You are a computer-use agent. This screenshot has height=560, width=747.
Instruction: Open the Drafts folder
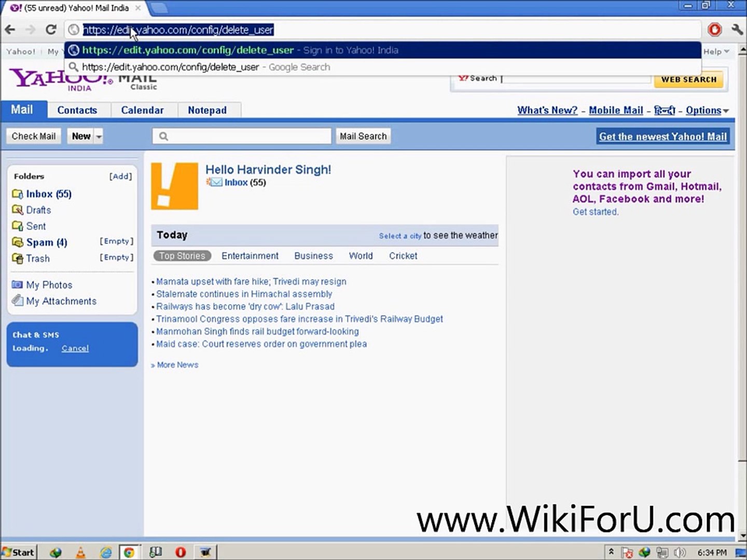point(38,210)
